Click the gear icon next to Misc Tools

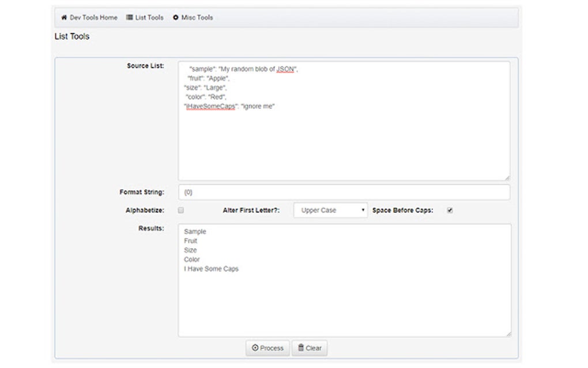tap(175, 17)
